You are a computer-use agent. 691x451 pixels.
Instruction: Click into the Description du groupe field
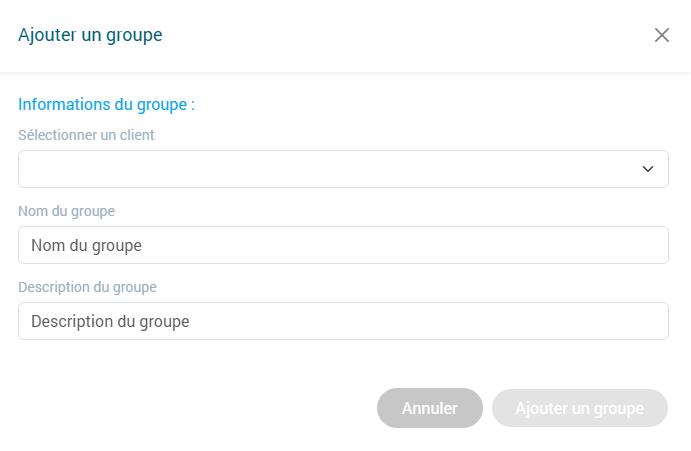pyautogui.click(x=343, y=321)
